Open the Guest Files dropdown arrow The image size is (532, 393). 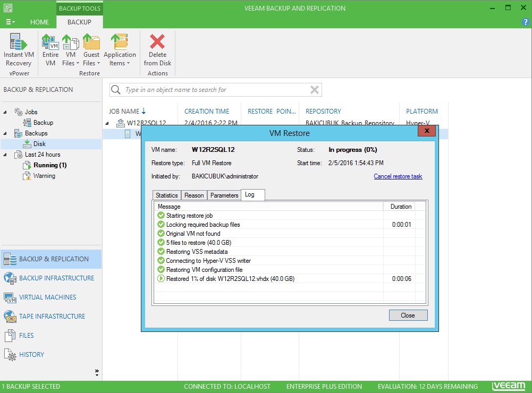(x=98, y=63)
